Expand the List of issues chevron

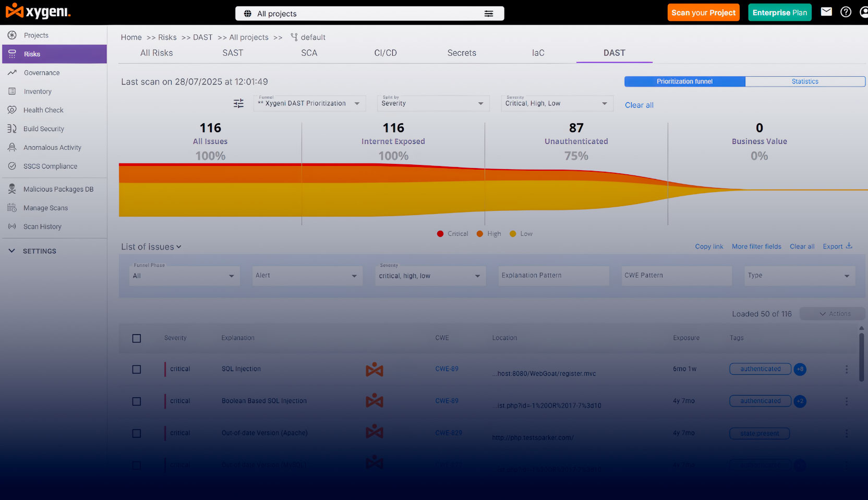click(179, 247)
